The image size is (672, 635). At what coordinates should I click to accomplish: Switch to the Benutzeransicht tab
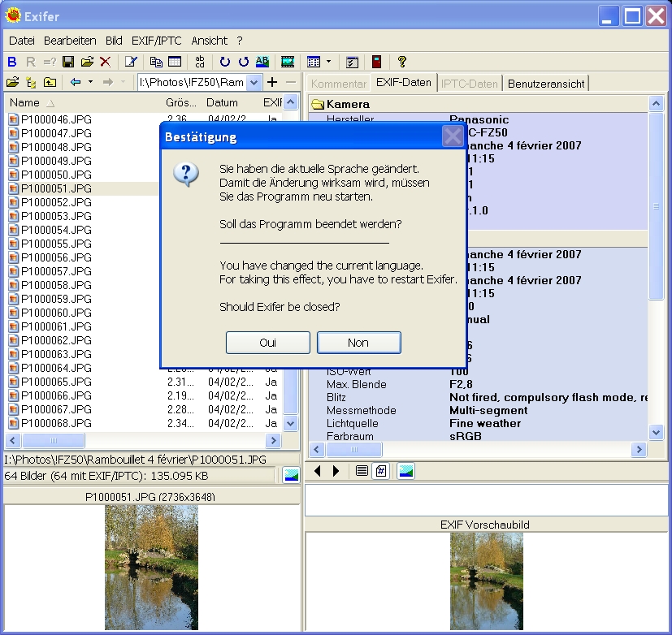[544, 83]
